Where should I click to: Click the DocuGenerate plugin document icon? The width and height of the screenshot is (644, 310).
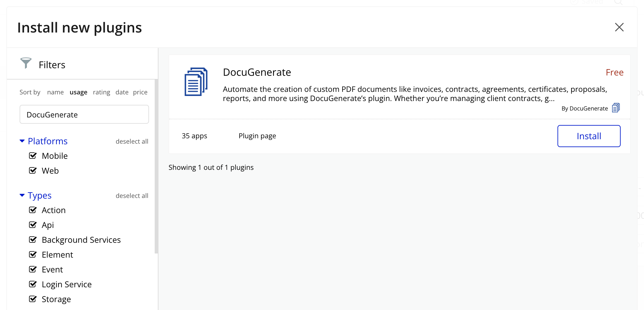point(196,82)
